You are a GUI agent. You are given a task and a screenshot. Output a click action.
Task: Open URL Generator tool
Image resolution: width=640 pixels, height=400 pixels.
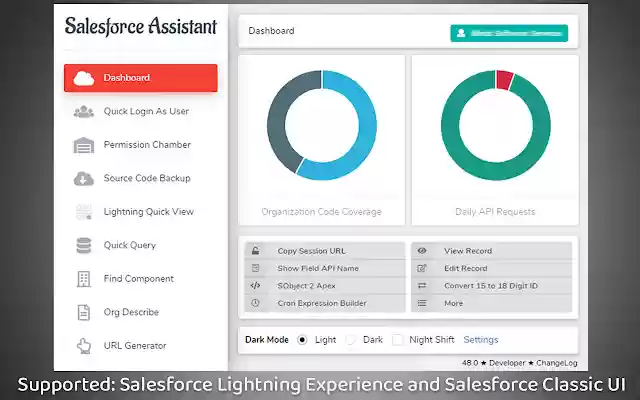tap(141, 346)
